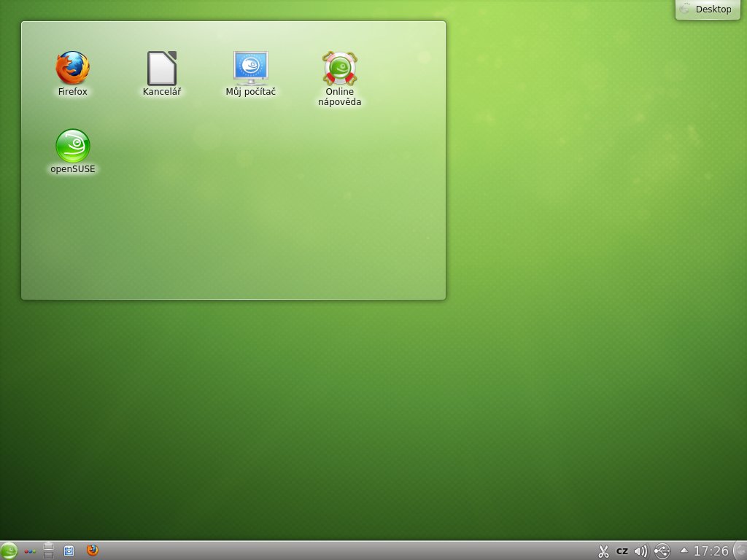Open the Klipper clipboard scissors icon

(603, 551)
